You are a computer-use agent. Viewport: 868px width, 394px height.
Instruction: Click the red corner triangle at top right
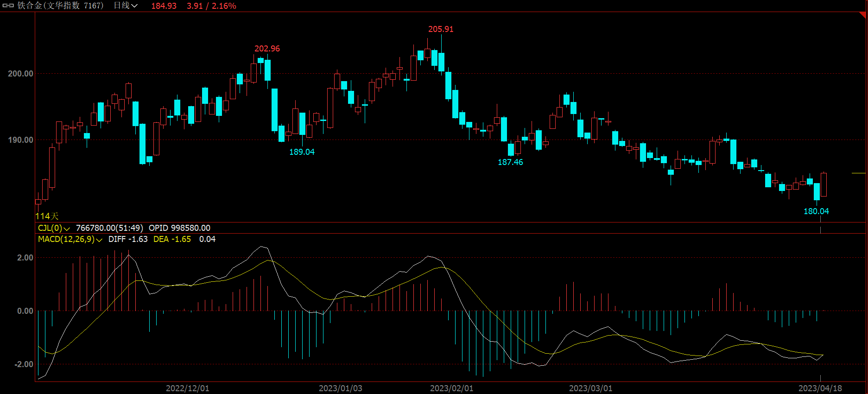pos(863,15)
